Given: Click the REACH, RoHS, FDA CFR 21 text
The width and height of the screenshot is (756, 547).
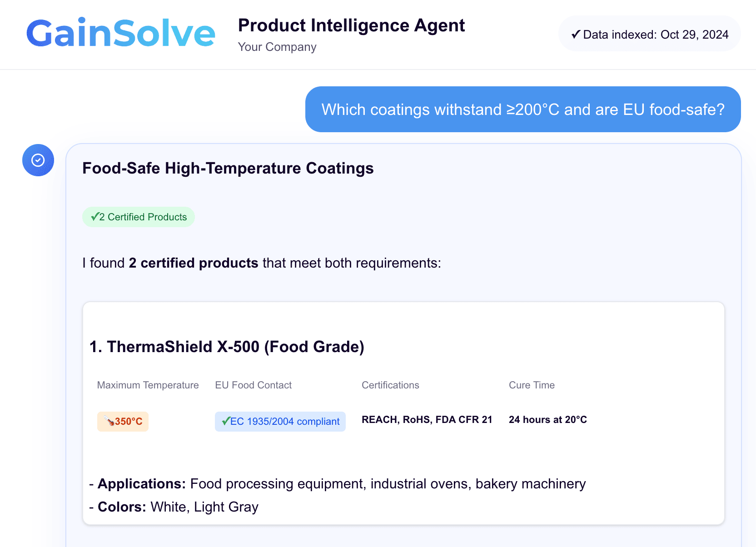Looking at the screenshot, I should (x=427, y=420).
